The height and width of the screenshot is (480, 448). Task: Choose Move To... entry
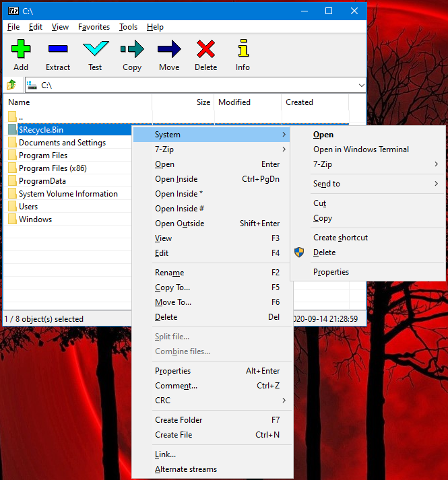[x=212, y=302]
